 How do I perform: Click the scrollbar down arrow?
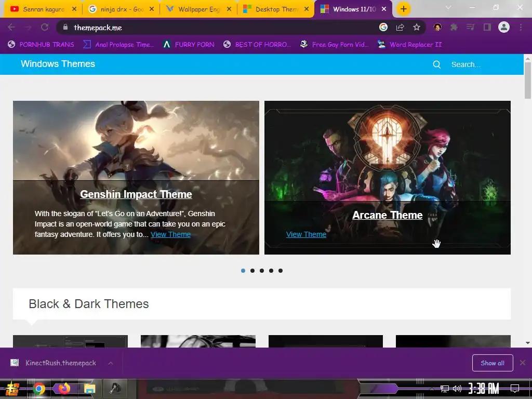[x=528, y=343]
